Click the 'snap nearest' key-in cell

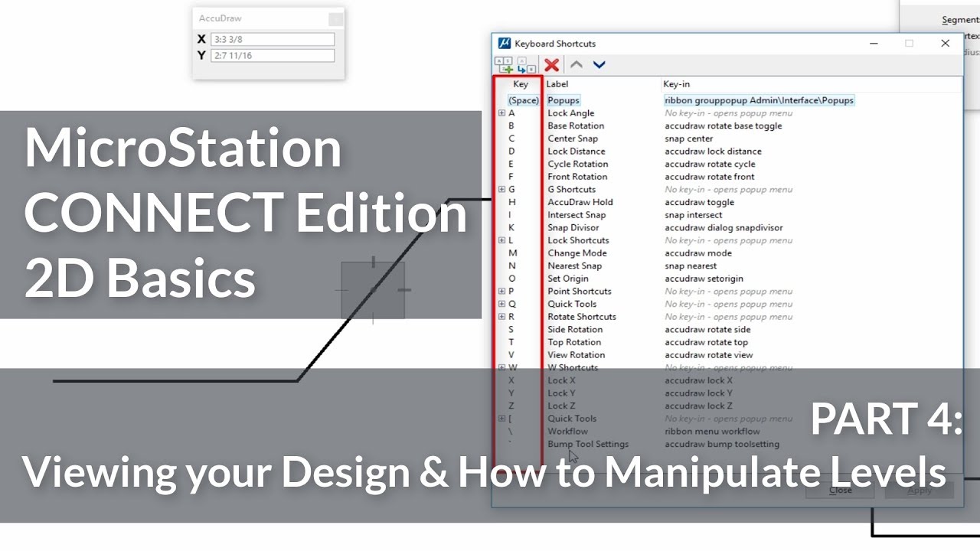coord(691,266)
